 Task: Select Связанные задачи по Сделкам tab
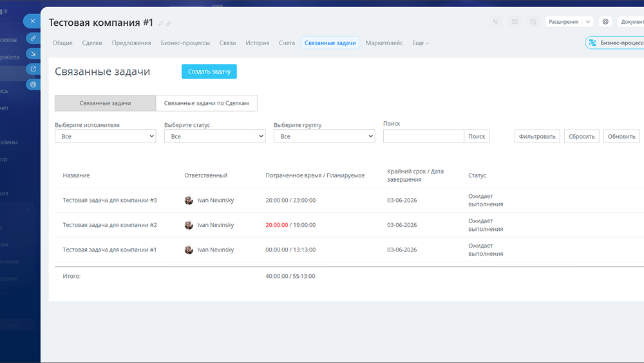tap(207, 103)
